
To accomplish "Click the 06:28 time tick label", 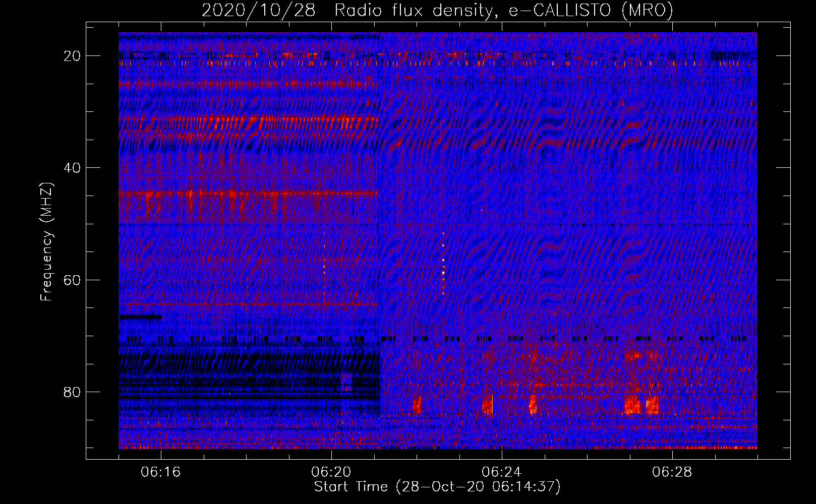I will [x=672, y=472].
